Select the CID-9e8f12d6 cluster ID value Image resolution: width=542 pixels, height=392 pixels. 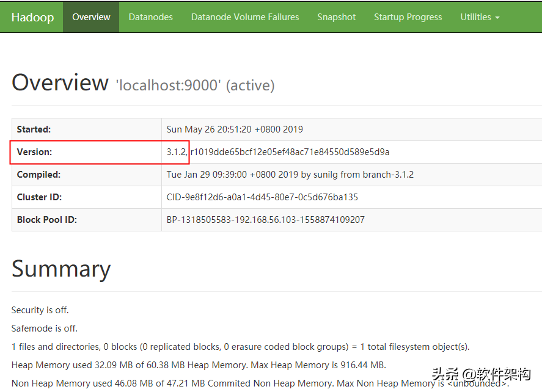click(x=262, y=197)
